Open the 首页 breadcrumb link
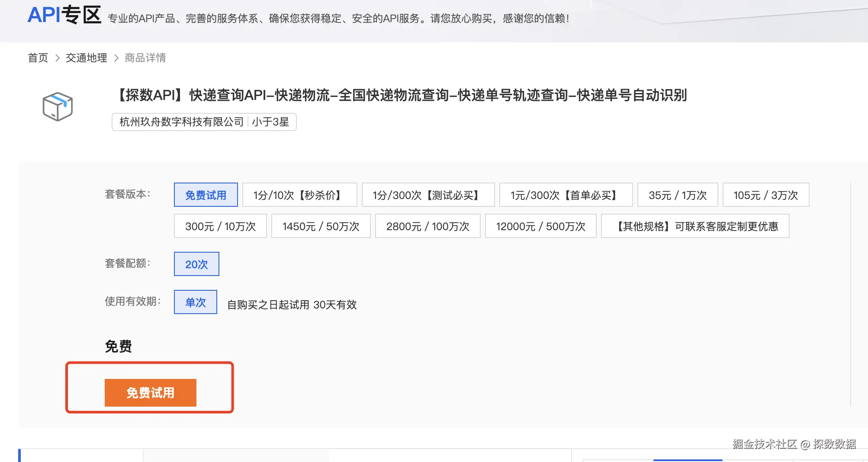 38,58
